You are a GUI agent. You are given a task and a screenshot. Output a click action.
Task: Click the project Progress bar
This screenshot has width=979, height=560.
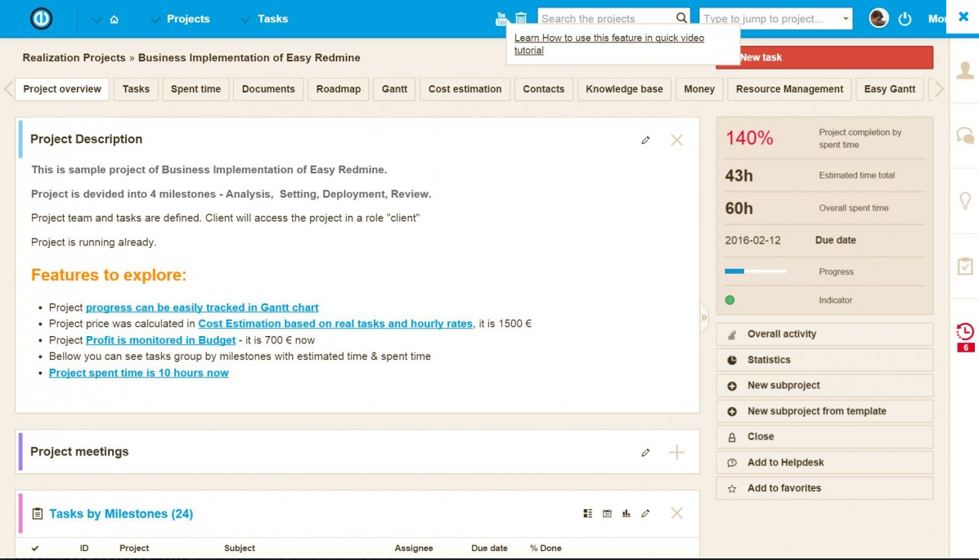click(x=756, y=271)
